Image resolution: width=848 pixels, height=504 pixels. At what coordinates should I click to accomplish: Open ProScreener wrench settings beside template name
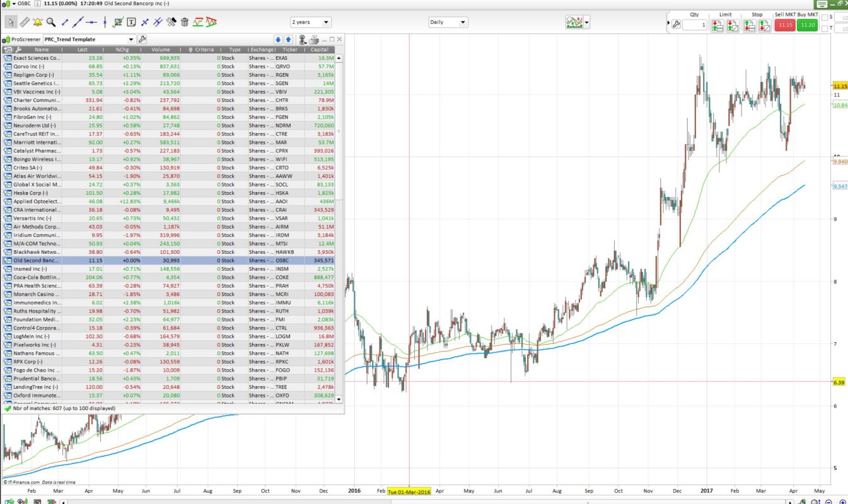142,39
